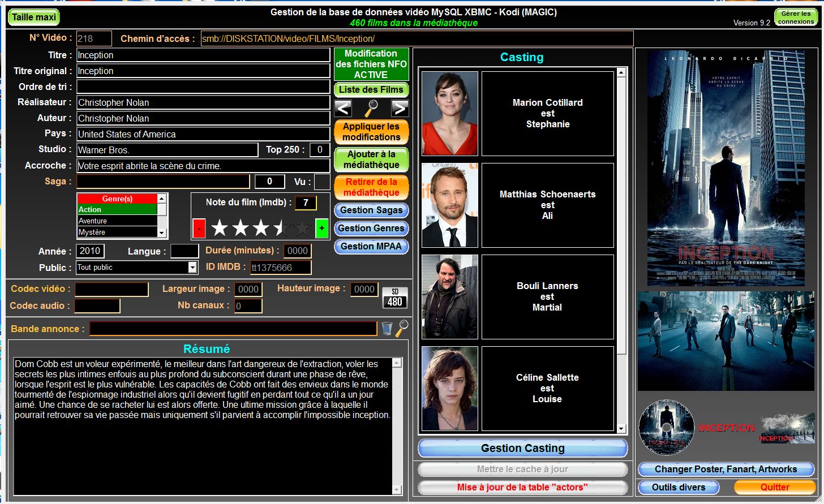Increase film rating with green plus

(321, 229)
